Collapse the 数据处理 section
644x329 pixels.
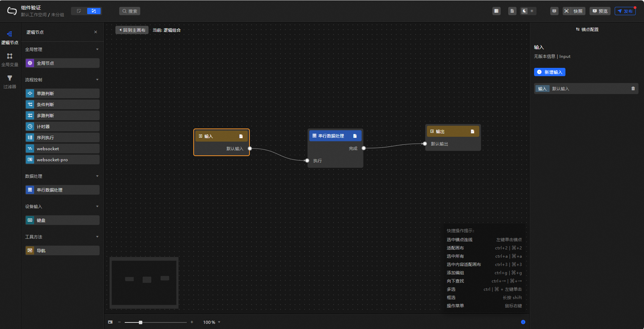(97, 176)
